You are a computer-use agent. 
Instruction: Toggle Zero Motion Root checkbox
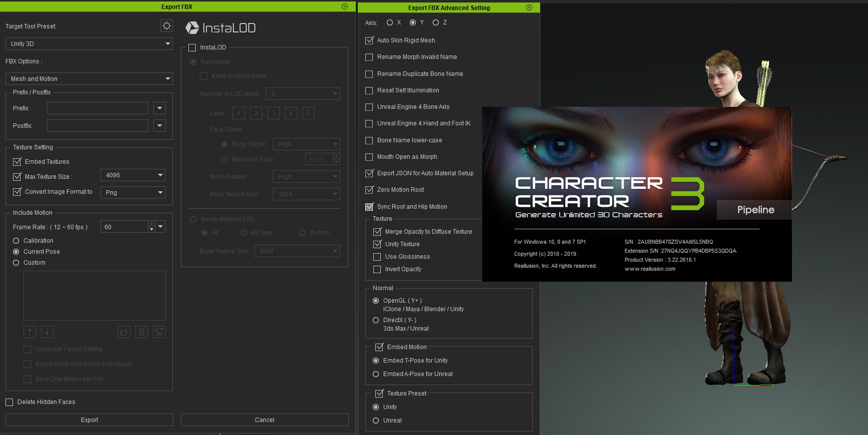pos(369,190)
